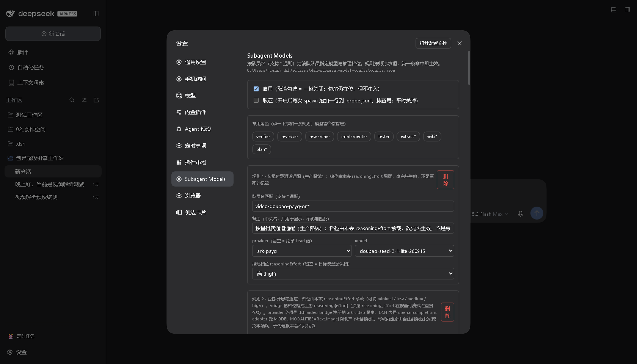Click 打开配置文件 button
Image resolution: width=637 pixels, height=364 pixels.
[433, 43]
